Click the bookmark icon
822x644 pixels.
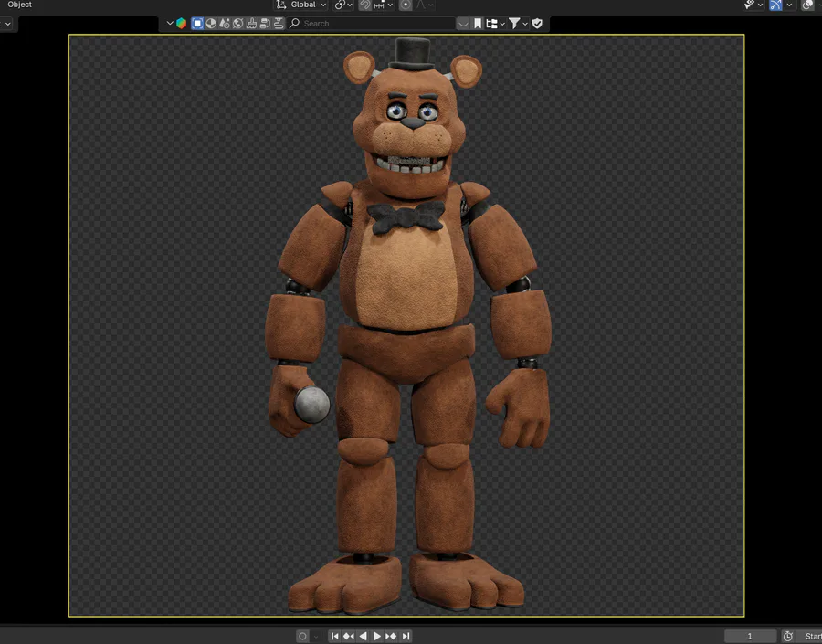[478, 23]
